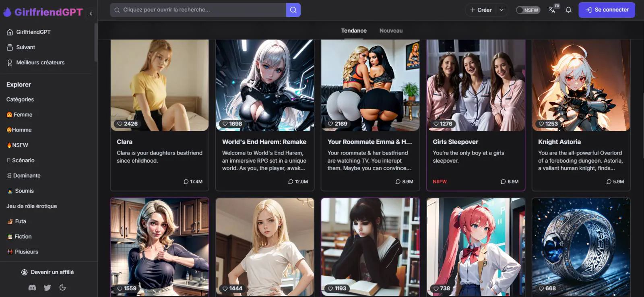Open the notifications bell
This screenshot has height=297, width=644.
[x=568, y=10]
